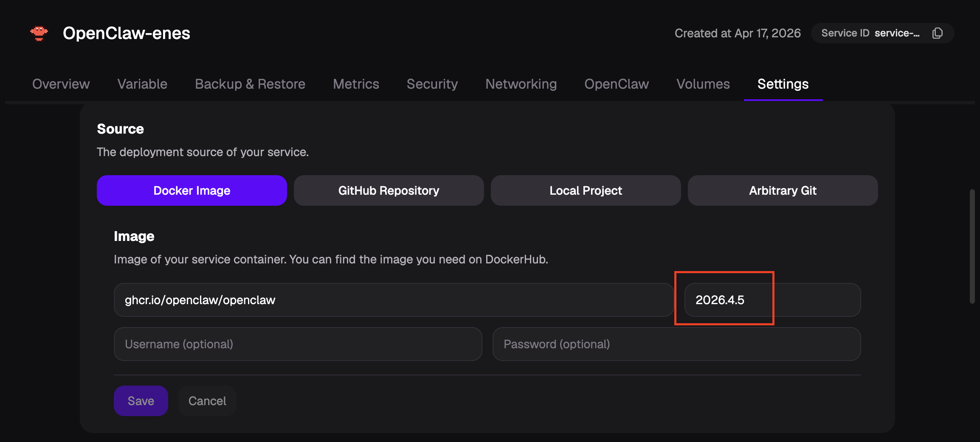Focus the image name field ghcr.io/openclaw/openclaw

(x=394, y=300)
